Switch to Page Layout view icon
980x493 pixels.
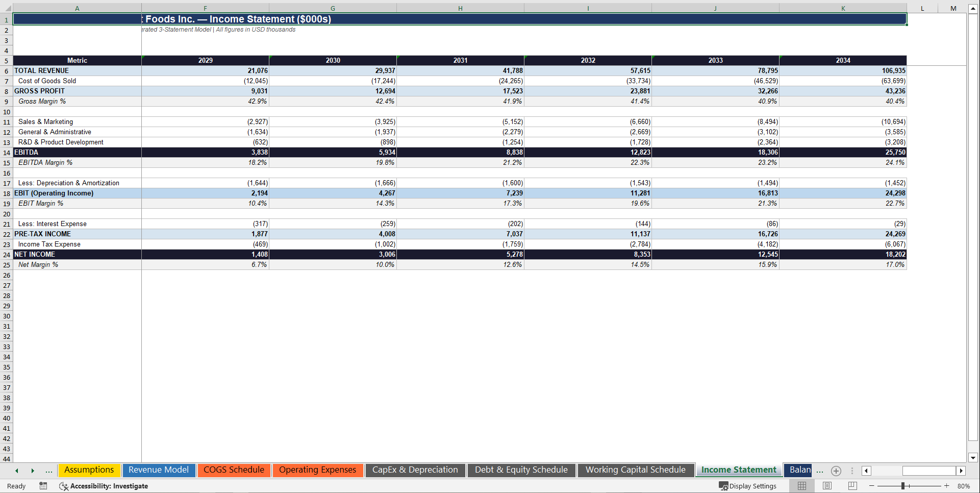tap(827, 486)
